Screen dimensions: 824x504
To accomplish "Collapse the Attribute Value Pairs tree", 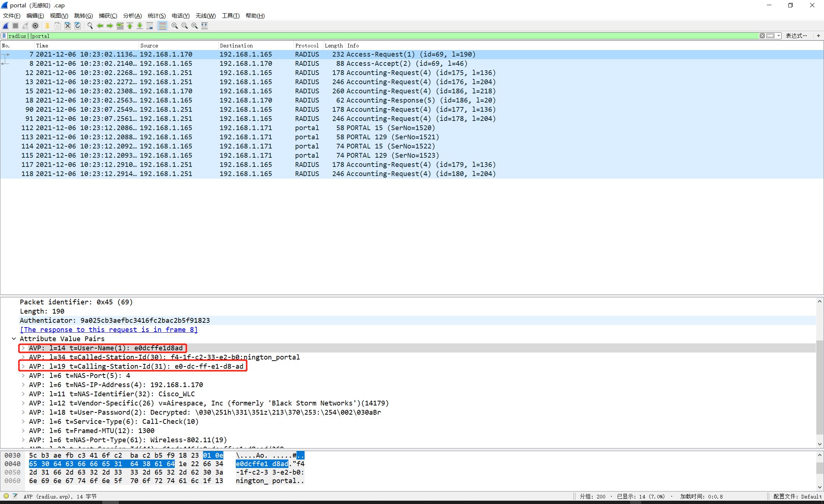I will tap(14, 339).
